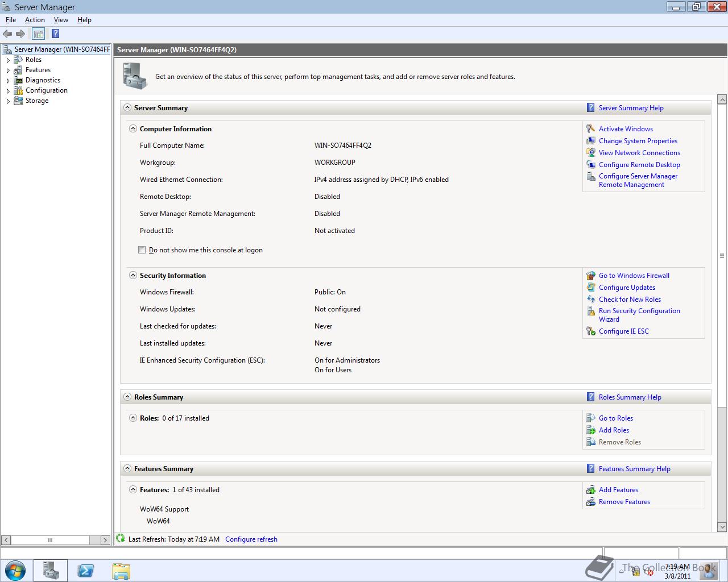The height and width of the screenshot is (582, 728).
Task: Click the Activate Windows key icon
Action: pyautogui.click(x=591, y=129)
